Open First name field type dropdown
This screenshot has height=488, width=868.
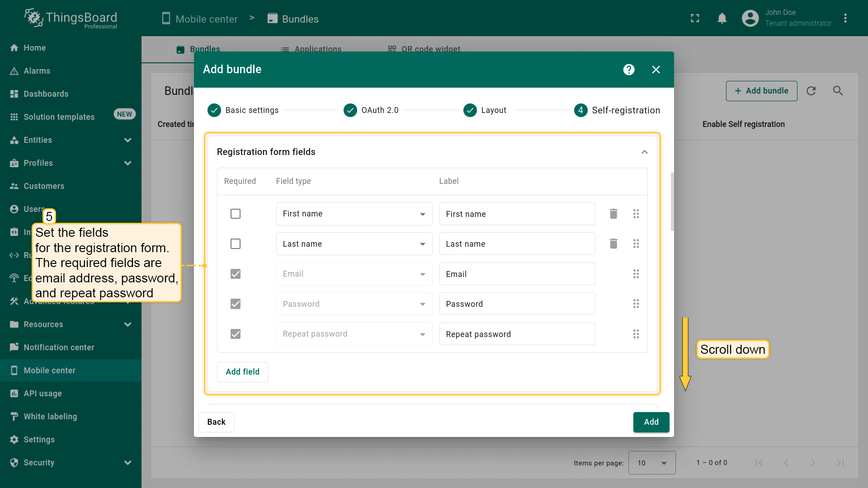click(x=354, y=214)
